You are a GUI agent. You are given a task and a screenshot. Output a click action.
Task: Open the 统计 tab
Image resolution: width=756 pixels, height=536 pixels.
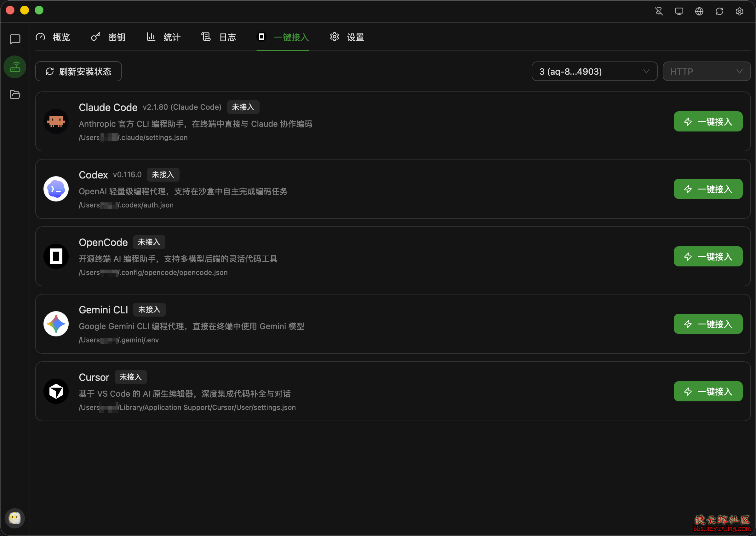(163, 37)
